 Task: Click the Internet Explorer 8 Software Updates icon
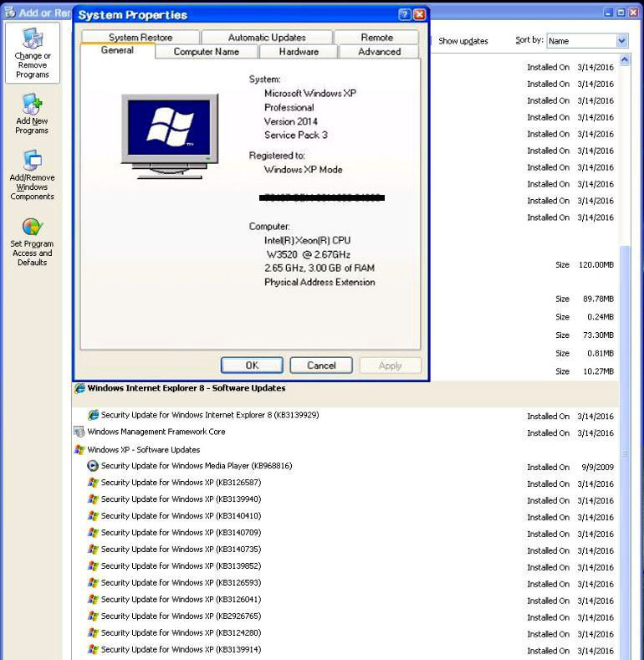pyautogui.click(x=79, y=388)
